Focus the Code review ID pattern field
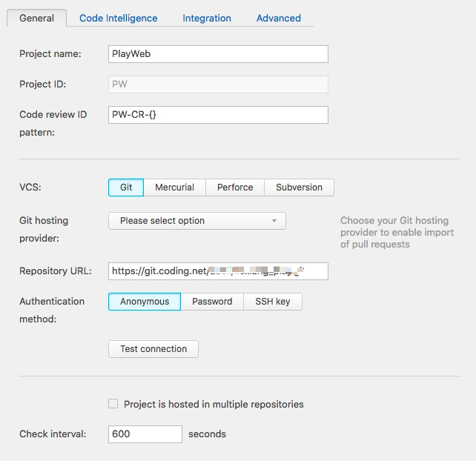This screenshot has width=476, height=461. 218,115
